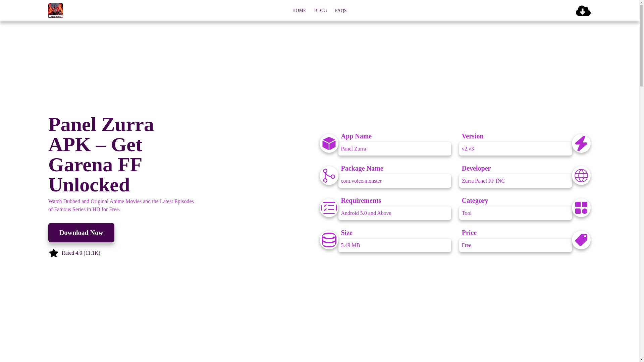
Task: Click the 'App Name' label
Action: pyautogui.click(x=356, y=136)
